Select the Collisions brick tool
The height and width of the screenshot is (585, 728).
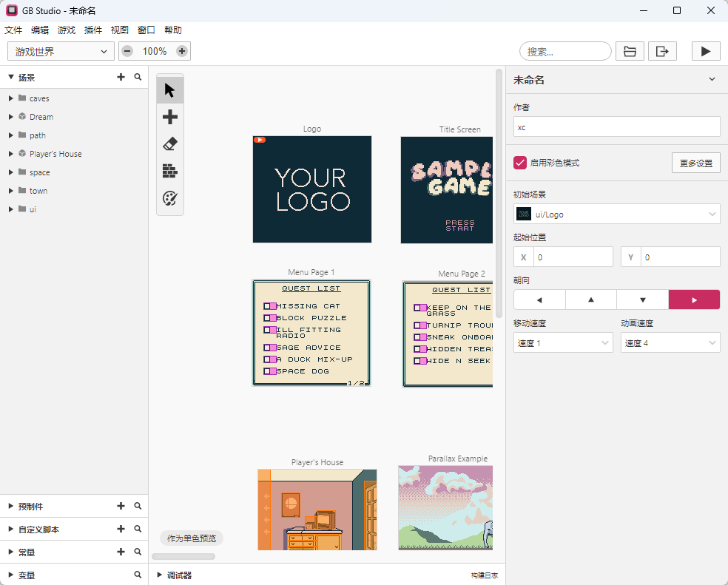click(x=170, y=171)
